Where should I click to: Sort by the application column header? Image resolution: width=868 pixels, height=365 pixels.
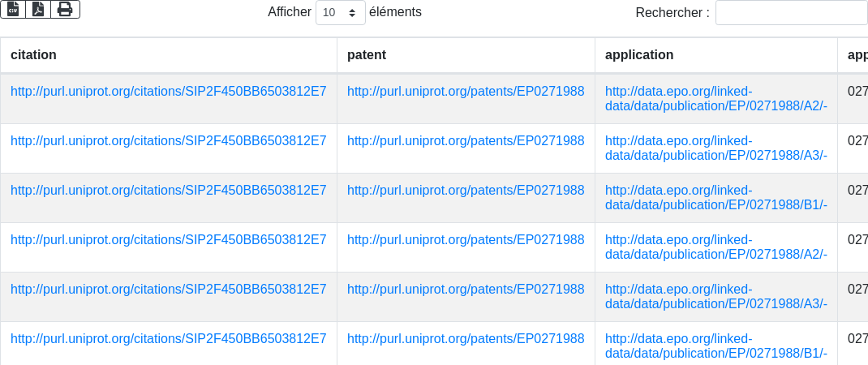[639, 55]
